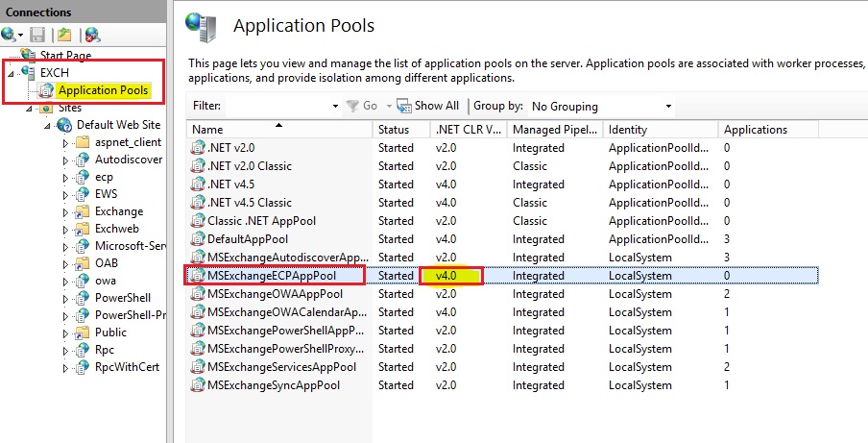Open the Go button dropdown arrow
868x443 pixels.
click(389, 106)
